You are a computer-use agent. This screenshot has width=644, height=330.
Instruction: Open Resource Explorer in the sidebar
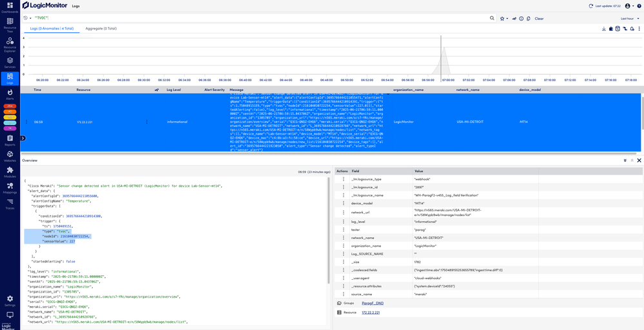10,44
